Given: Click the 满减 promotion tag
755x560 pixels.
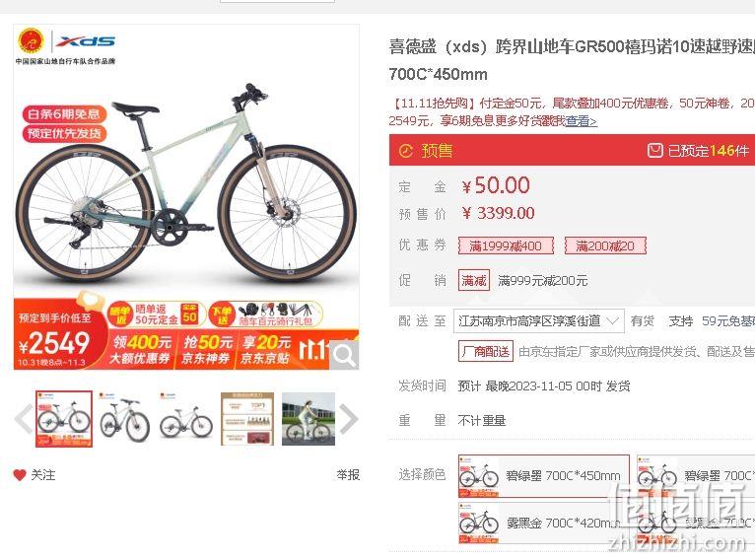Looking at the screenshot, I should 474,280.
